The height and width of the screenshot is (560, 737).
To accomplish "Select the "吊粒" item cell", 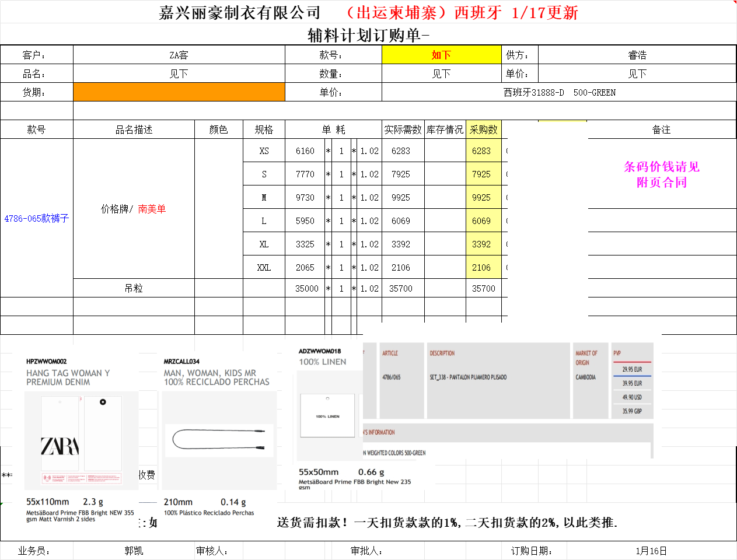I will tap(134, 288).
